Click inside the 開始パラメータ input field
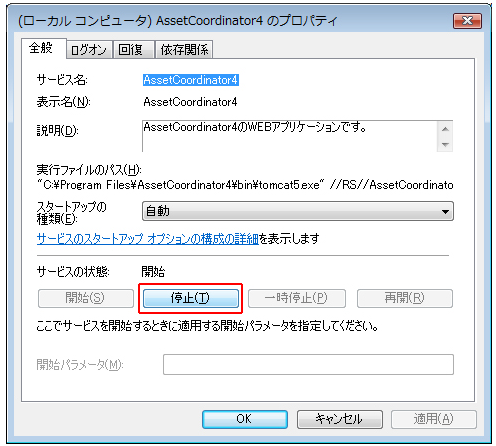The width and height of the screenshot is (496, 446). click(308, 364)
